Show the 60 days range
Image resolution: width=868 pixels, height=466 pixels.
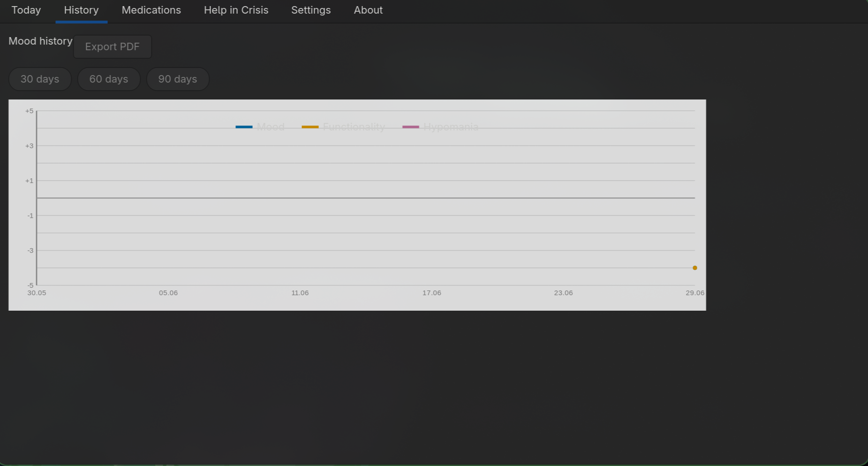(109, 79)
